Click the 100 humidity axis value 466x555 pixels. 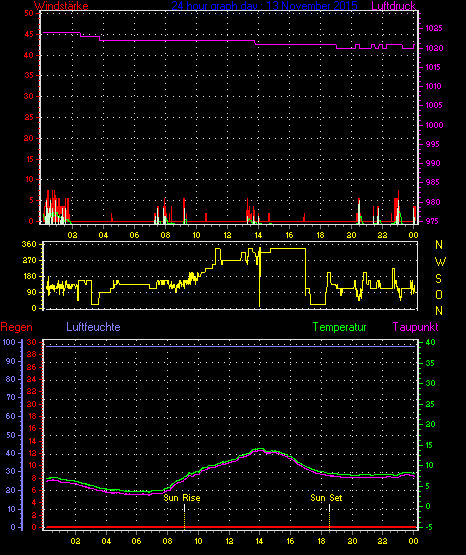click(x=9, y=342)
